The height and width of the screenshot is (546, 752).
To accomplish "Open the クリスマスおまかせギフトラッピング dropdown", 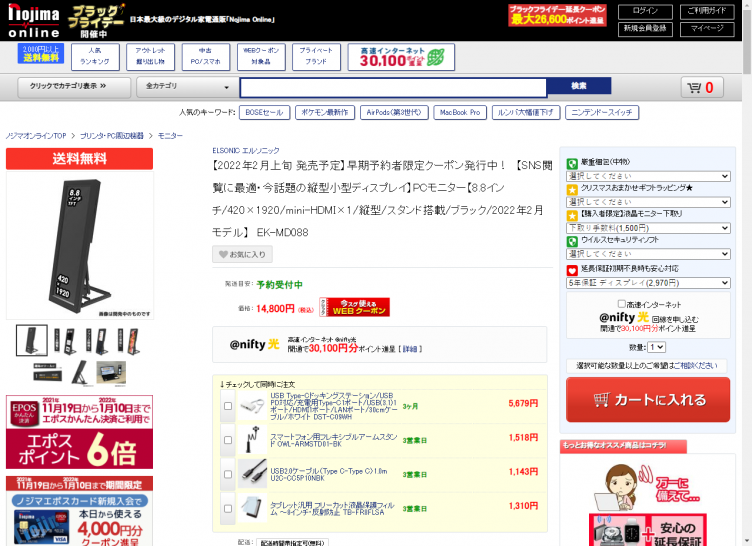I will [x=648, y=202].
